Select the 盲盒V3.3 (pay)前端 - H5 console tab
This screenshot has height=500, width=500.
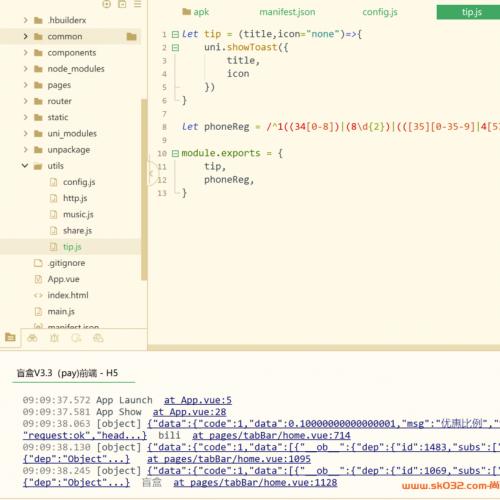pyautogui.click(x=67, y=373)
